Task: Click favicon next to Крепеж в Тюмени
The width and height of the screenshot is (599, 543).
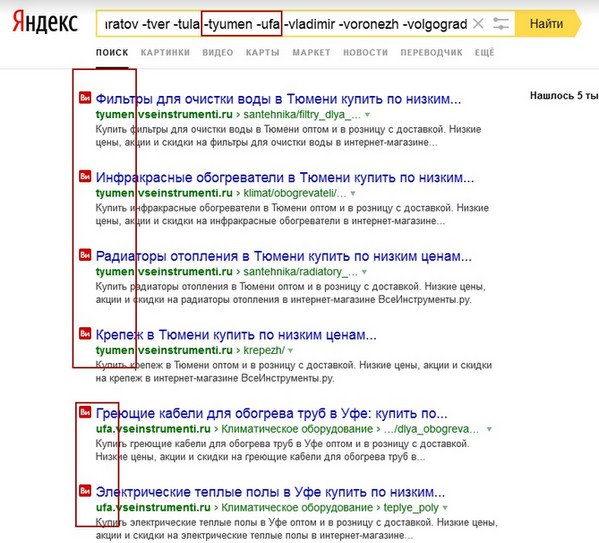Action: click(85, 334)
